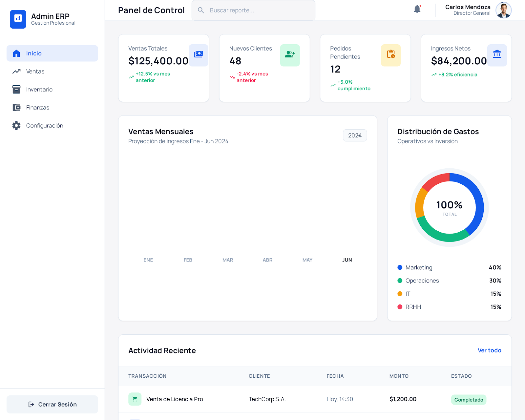Image resolution: width=525 pixels, height=420 pixels.
Task: Click the Admin ERP logo icon
Action: 18,19
